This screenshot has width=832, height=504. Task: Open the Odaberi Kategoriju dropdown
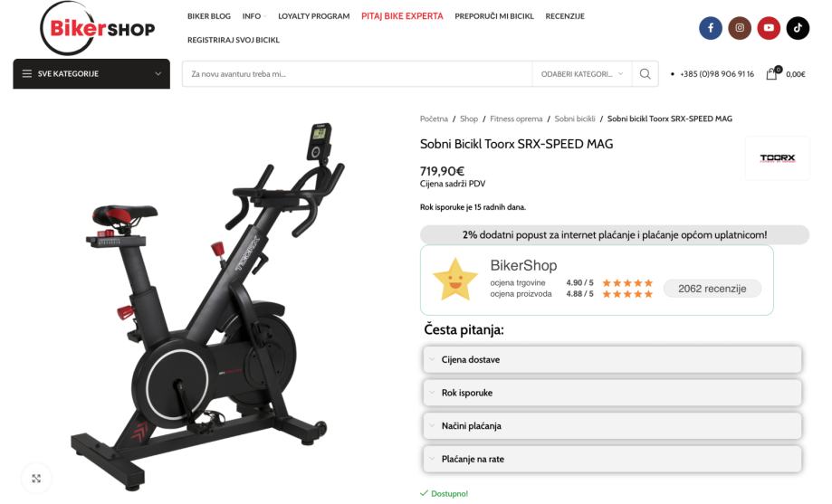point(582,73)
